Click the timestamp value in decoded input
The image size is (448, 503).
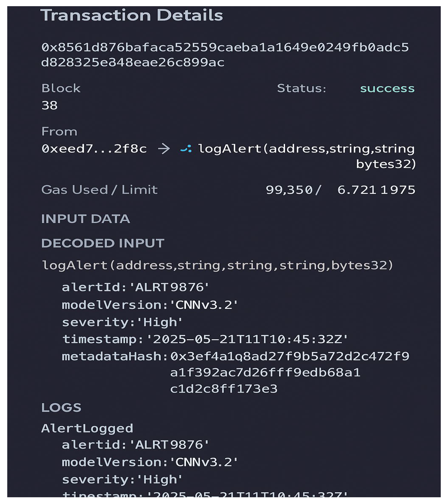coord(247,339)
